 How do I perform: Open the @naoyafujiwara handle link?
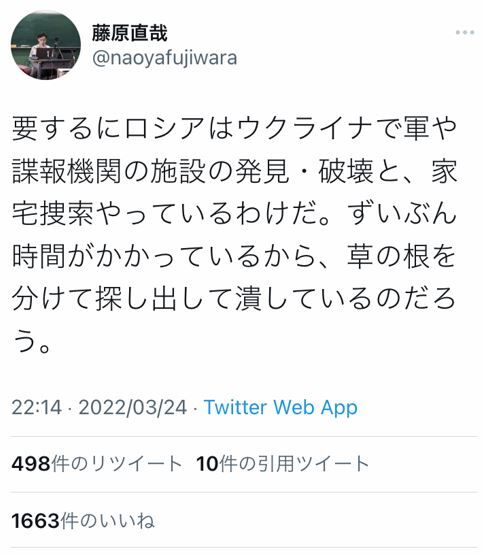pos(164,58)
